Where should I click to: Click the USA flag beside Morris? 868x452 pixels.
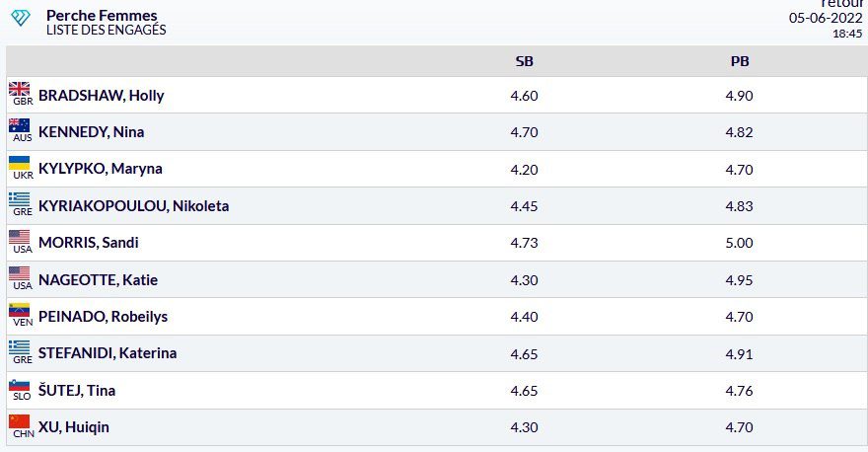20,237
